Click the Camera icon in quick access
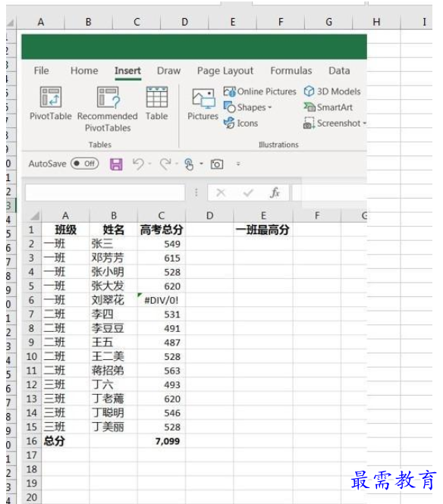The image size is (443, 504). (x=217, y=164)
